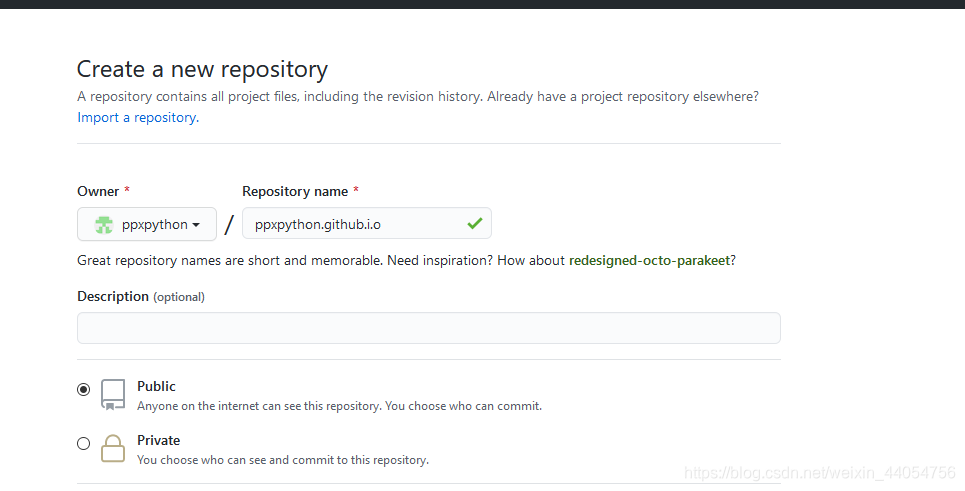
Task: Expand the Owner dropdown caret arrow
Action: coord(196,225)
